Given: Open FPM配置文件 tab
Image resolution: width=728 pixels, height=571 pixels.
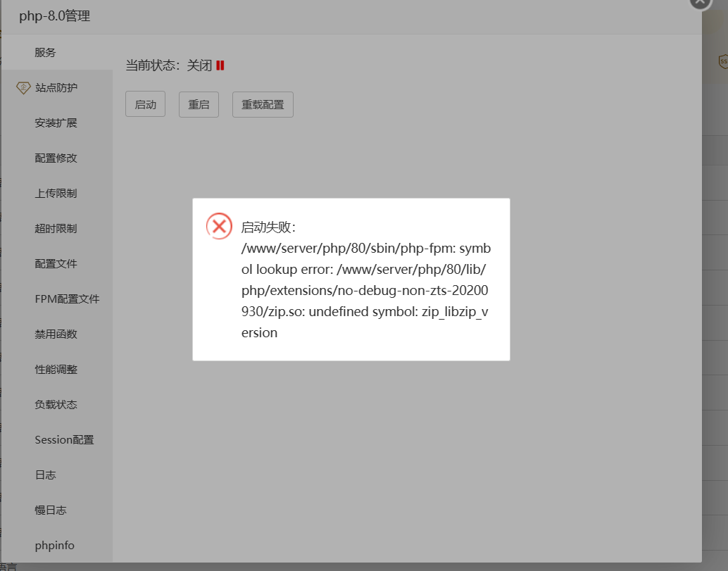Looking at the screenshot, I should 56,299.
